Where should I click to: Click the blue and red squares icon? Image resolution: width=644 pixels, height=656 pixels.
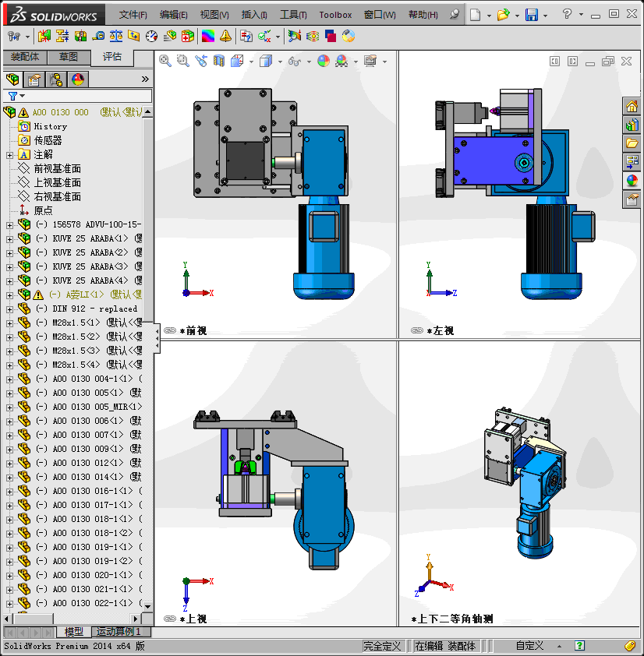pos(331,37)
